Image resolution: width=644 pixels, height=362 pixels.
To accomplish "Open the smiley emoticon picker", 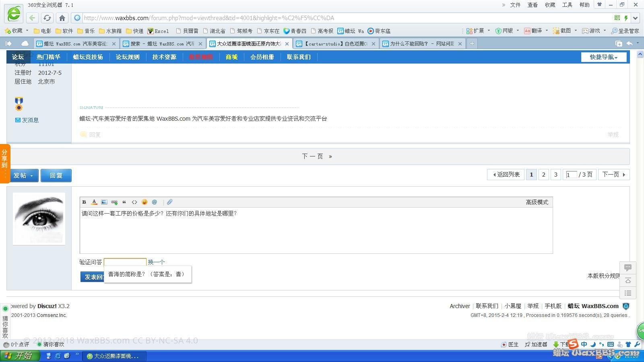I will [x=144, y=202].
